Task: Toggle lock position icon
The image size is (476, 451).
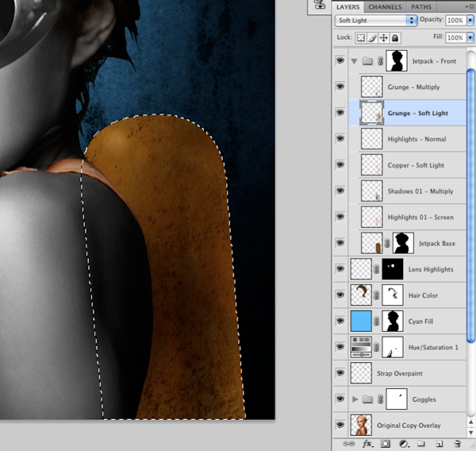Action: pos(384,37)
